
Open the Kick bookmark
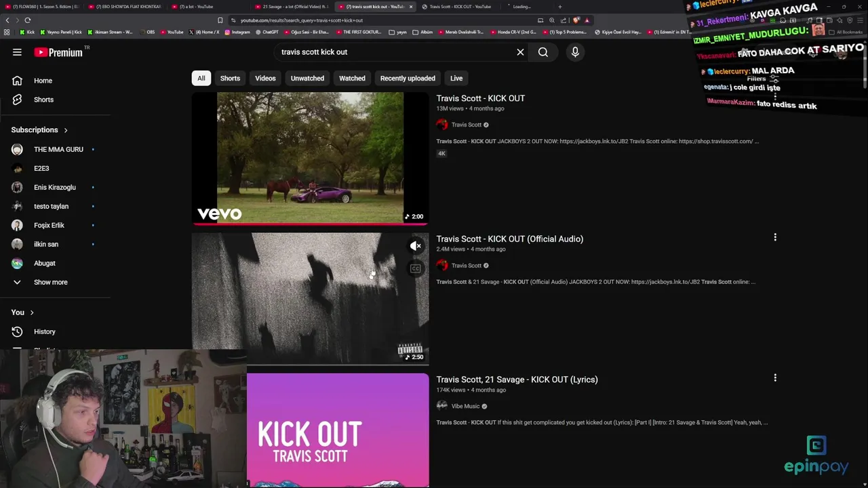pos(26,32)
